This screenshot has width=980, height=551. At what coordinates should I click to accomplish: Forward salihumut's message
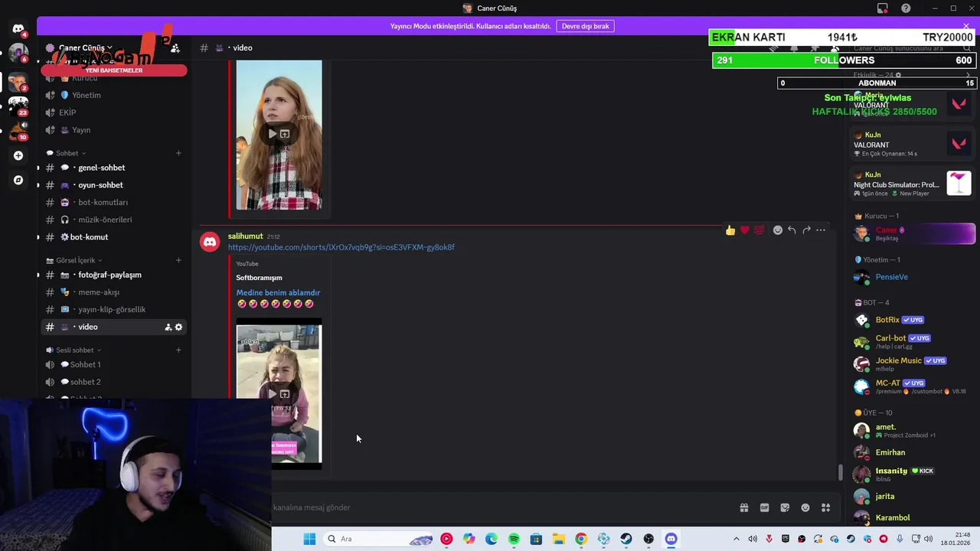click(x=806, y=230)
